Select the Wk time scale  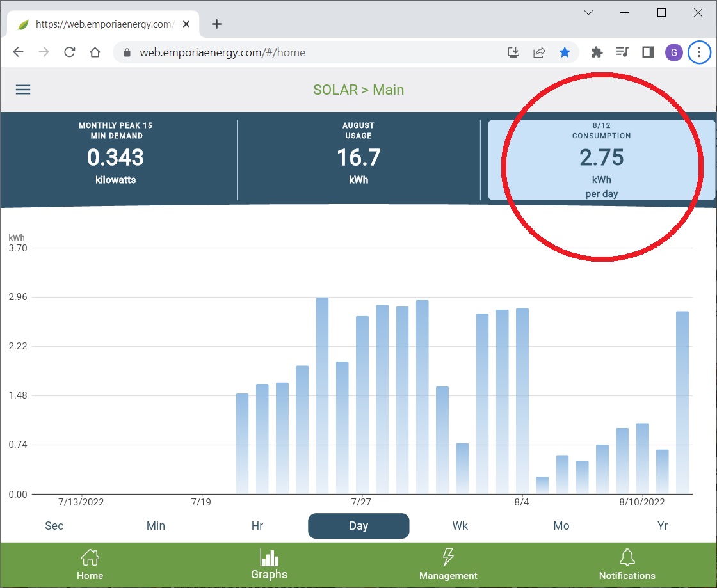tap(460, 526)
